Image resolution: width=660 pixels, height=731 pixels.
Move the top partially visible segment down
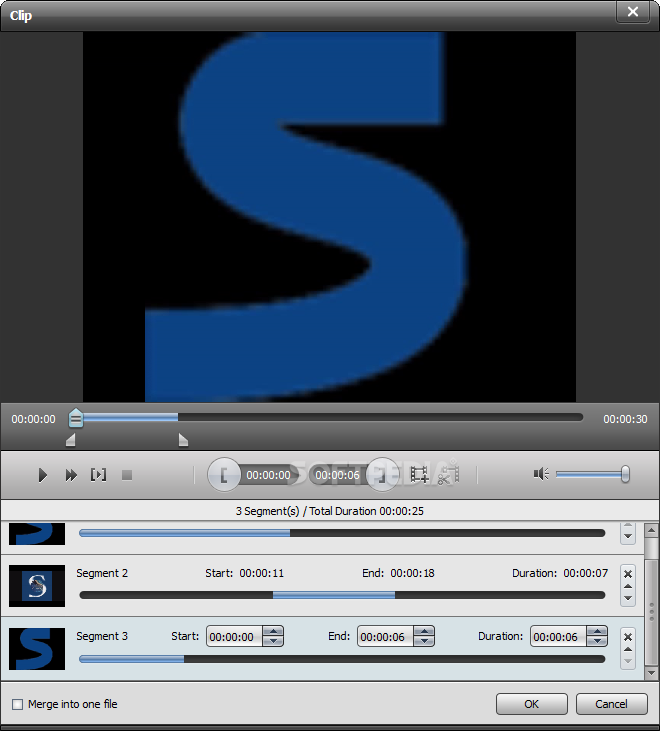pyautogui.click(x=628, y=536)
